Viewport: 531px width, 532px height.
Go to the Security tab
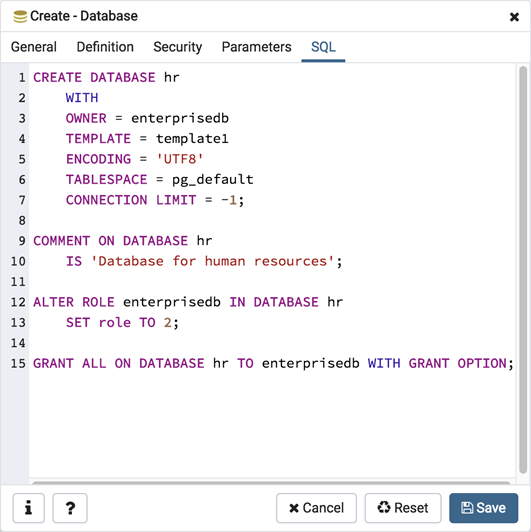pos(177,47)
